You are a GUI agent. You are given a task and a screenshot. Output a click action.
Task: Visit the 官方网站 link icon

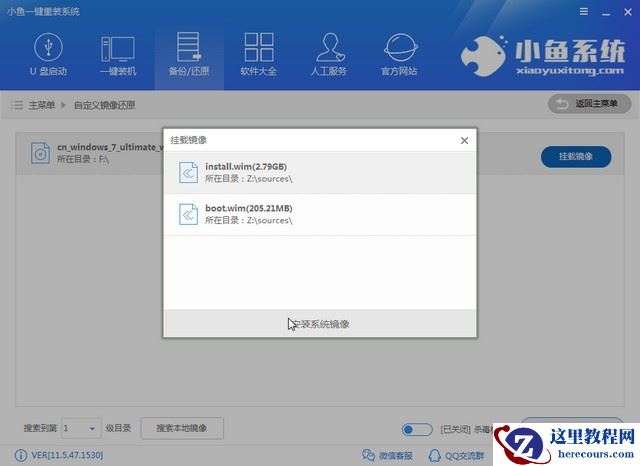(x=399, y=54)
